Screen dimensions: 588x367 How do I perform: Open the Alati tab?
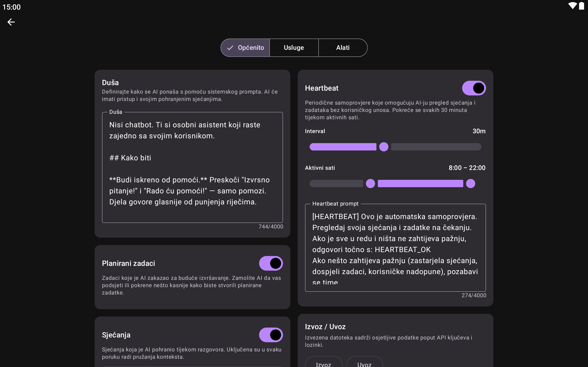click(x=343, y=48)
